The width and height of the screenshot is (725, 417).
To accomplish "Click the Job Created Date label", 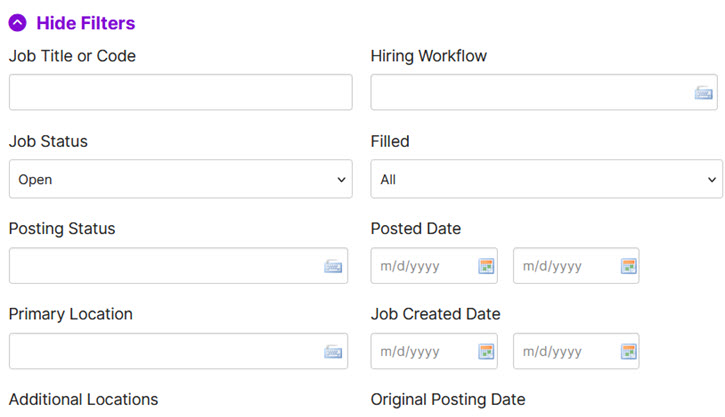I will 436,314.
